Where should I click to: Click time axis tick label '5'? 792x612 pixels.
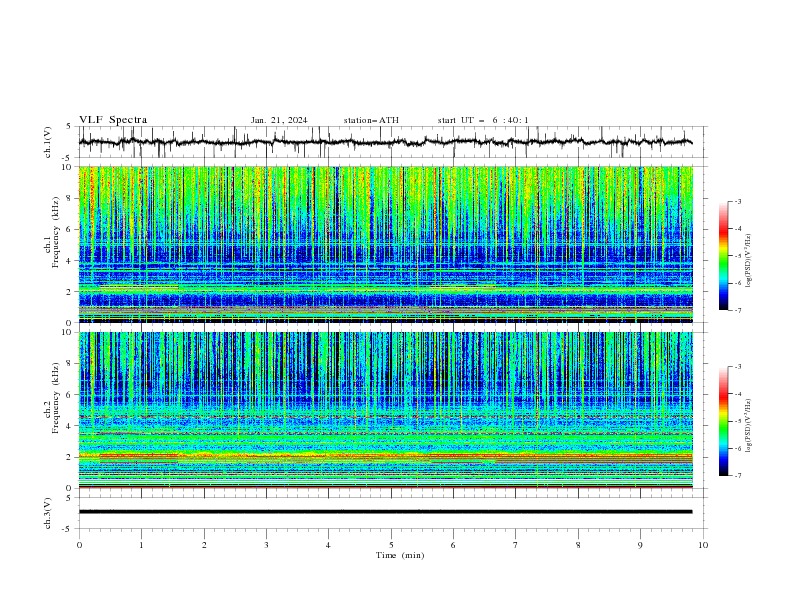click(x=391, y=545)
